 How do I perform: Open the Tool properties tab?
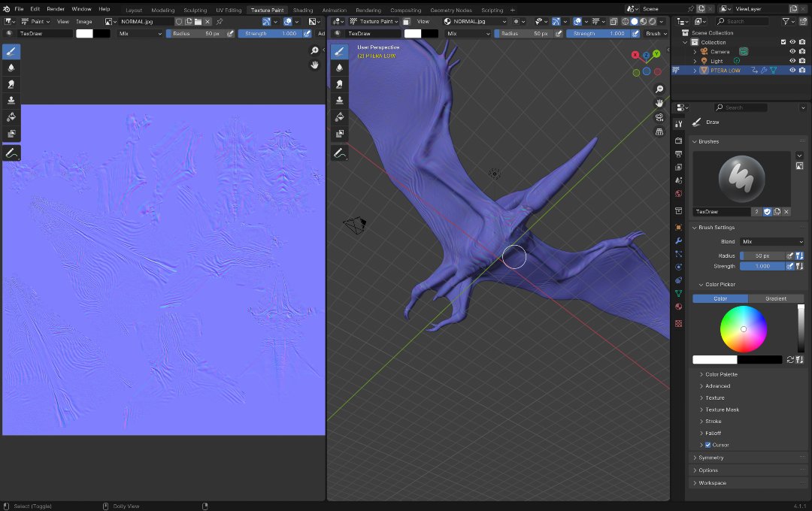click(x=678, y=124)
